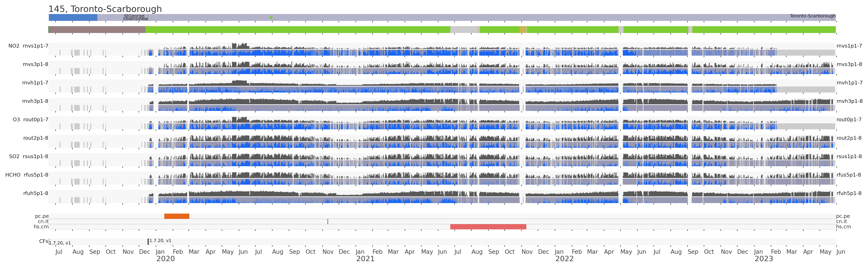Click the red hs.cm event bar
Viewport: 868px width, 268px height.
click(488, 227)
